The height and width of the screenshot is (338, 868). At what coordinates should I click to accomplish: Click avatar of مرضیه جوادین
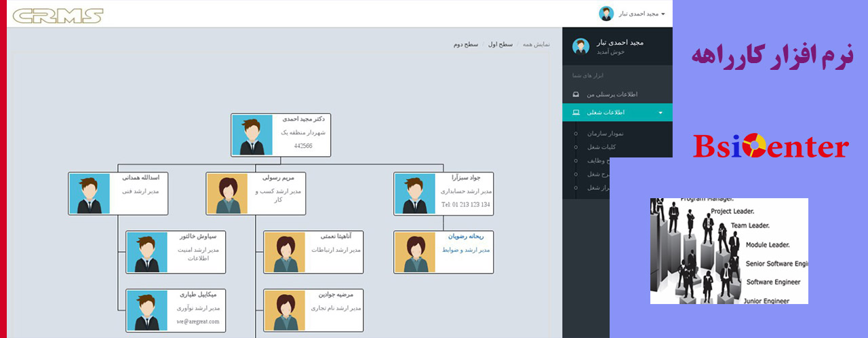tap(285, 310)
